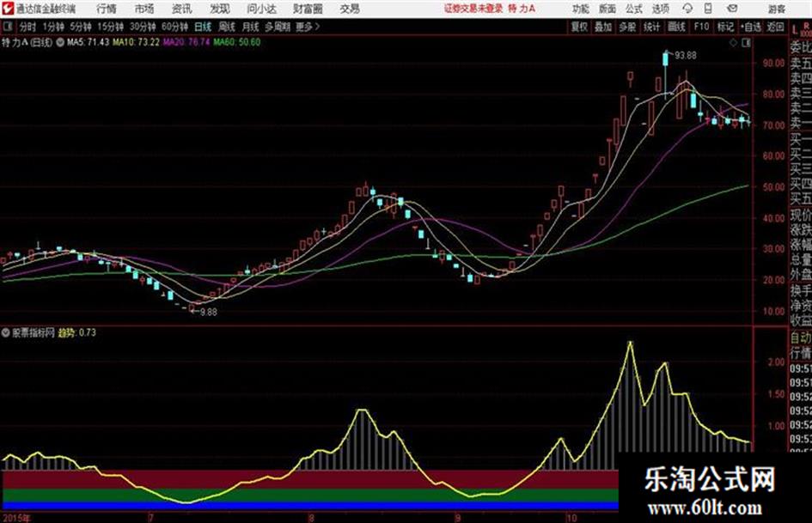Switch to the 分时 chart tab
812x523 pixels.
click(27, 27)
